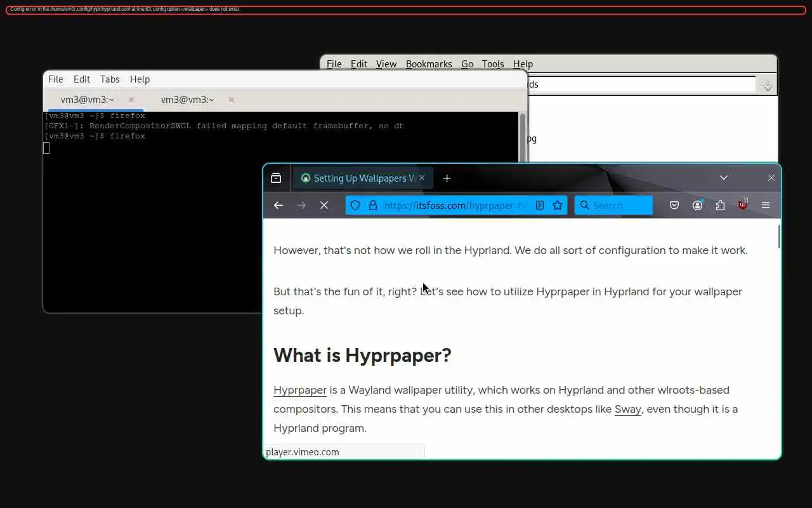Close the Setting Up Wallpapers tab
812x508 pixels.
[422, 178]
